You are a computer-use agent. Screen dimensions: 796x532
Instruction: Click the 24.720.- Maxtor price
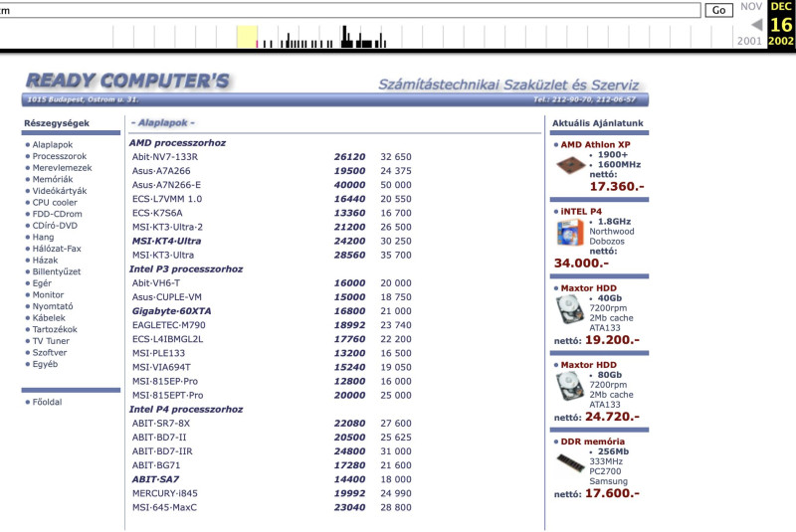(x=612, y=417)
